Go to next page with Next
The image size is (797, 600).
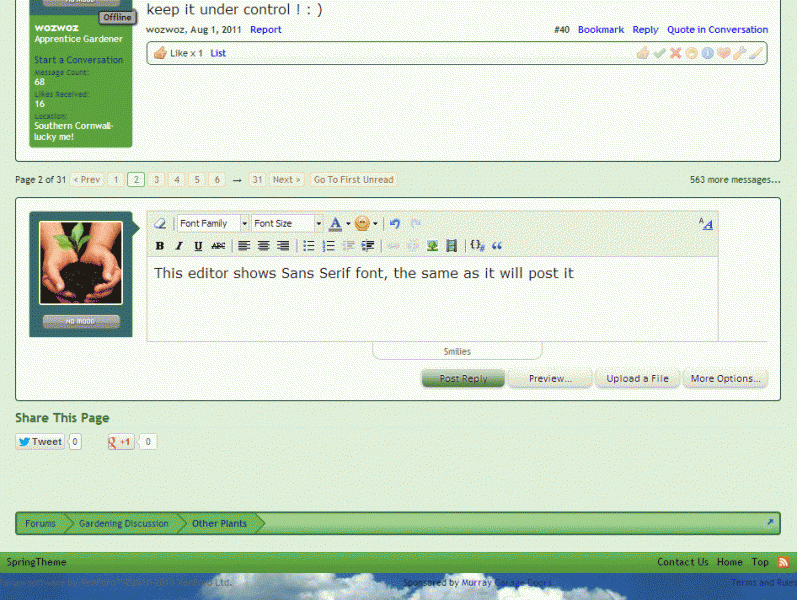click(x=286, y=179)
